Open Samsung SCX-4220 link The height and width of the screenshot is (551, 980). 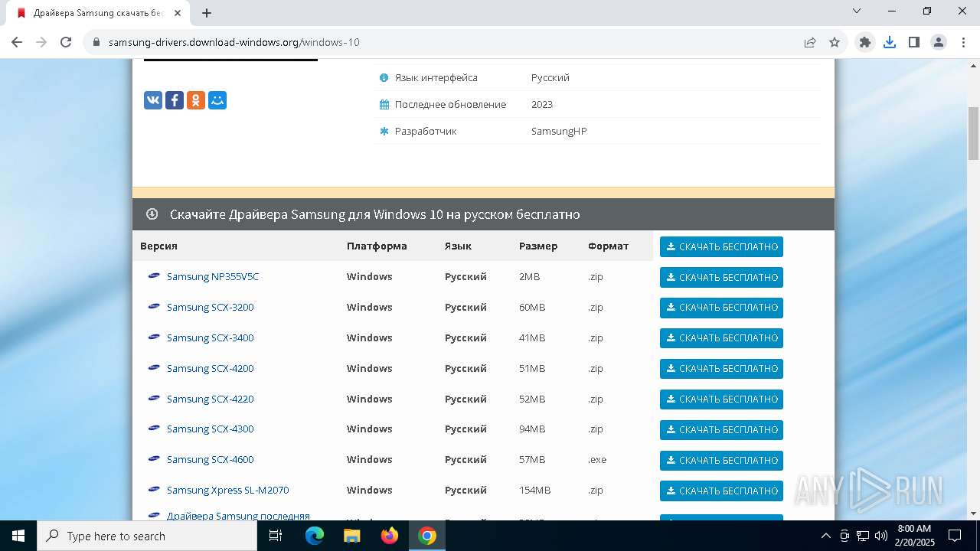point(211,399)
